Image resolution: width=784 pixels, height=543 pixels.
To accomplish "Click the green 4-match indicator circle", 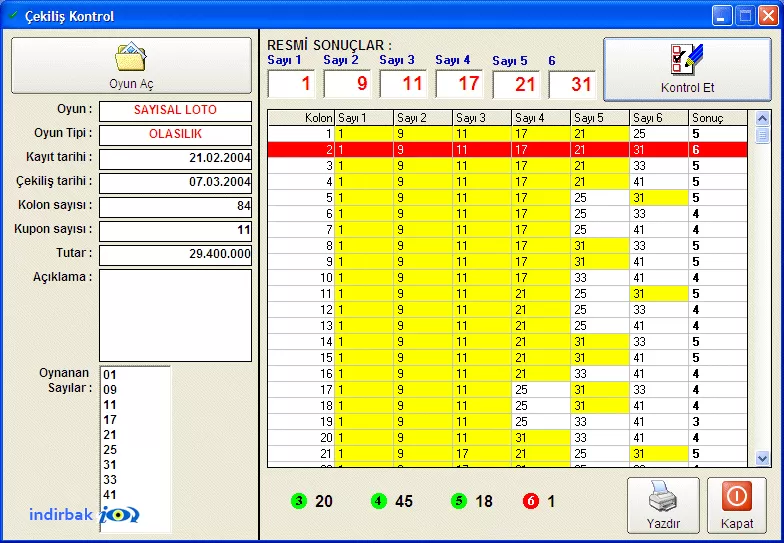I will point(378,500).
